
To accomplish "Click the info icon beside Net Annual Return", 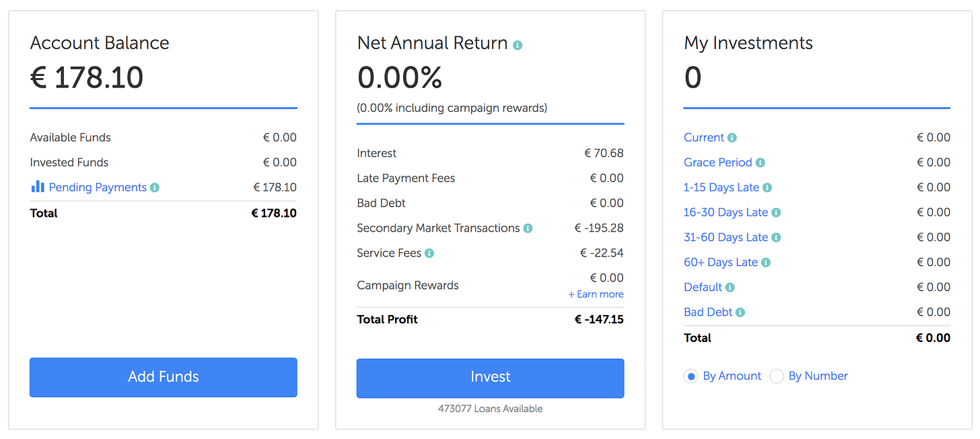I will tap(518, 45).
